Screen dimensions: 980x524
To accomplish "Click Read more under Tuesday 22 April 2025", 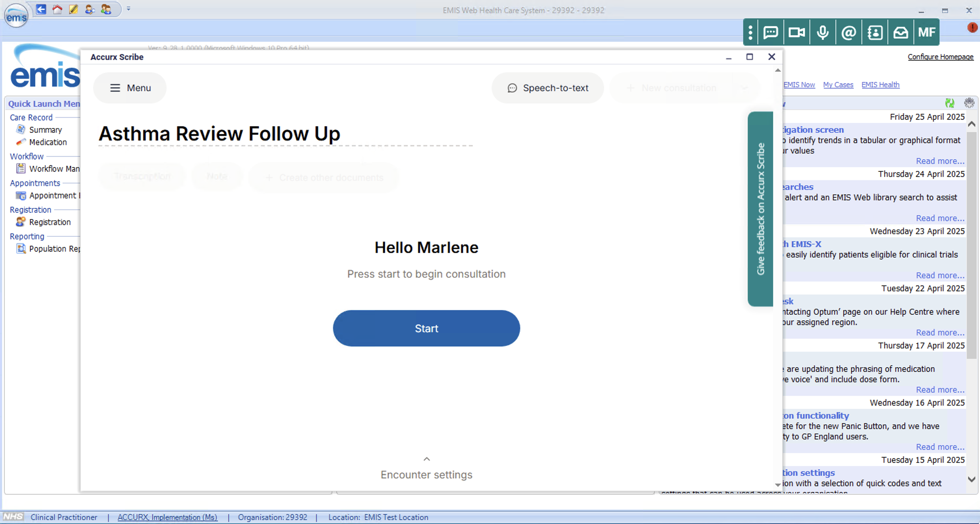I will 940,333.
